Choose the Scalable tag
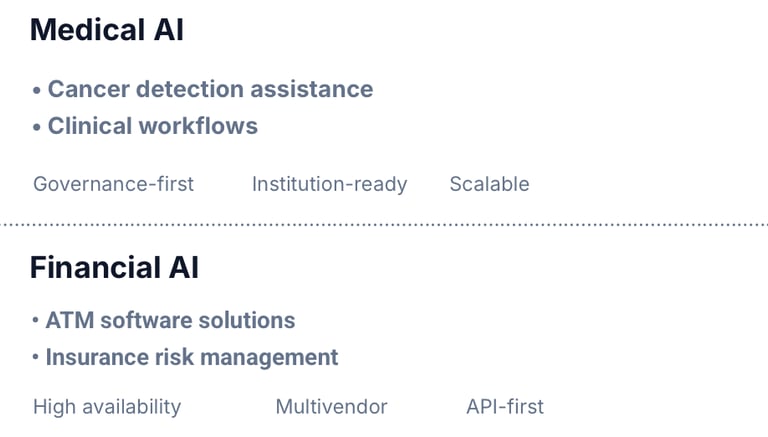The width and height of the screenshot is (768, 437). (x=489, y=184)
